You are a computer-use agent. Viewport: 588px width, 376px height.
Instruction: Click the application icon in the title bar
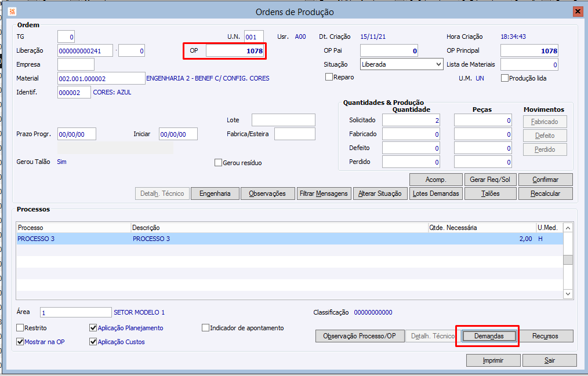pyautogui.click(x=12, y=12)
